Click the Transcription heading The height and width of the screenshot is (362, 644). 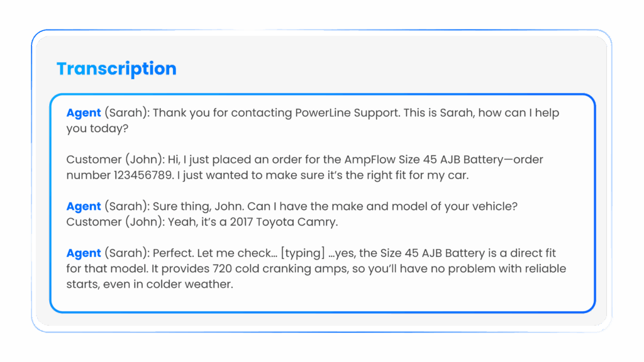[x=116, y=69]
